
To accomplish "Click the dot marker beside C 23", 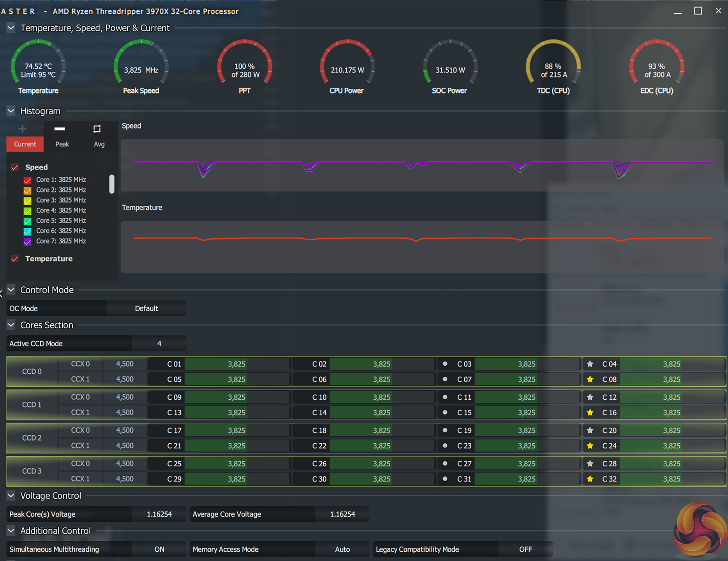I will click(x=445, y=445).
